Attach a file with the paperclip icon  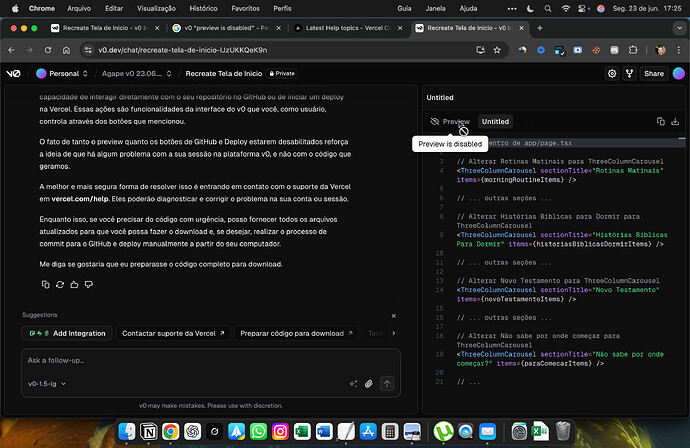(x=369, y=384)
